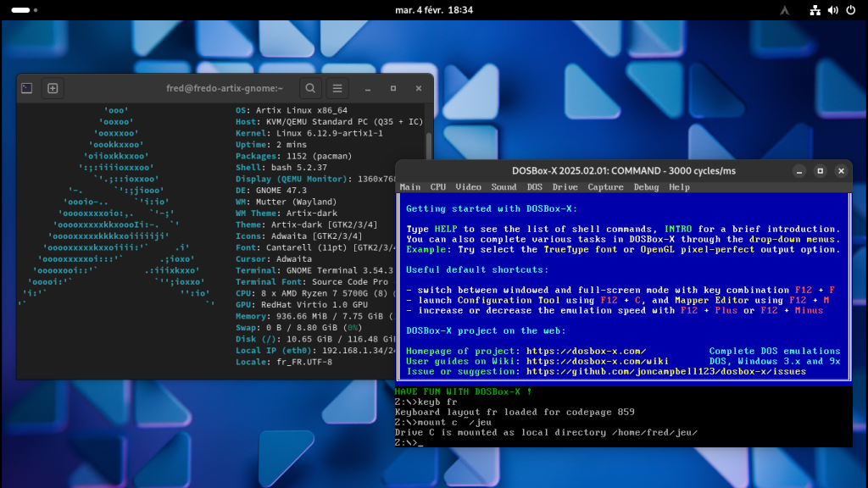Open the Main menu in DOSBox-X
This screenshot has width=868, height=488.
410,187
